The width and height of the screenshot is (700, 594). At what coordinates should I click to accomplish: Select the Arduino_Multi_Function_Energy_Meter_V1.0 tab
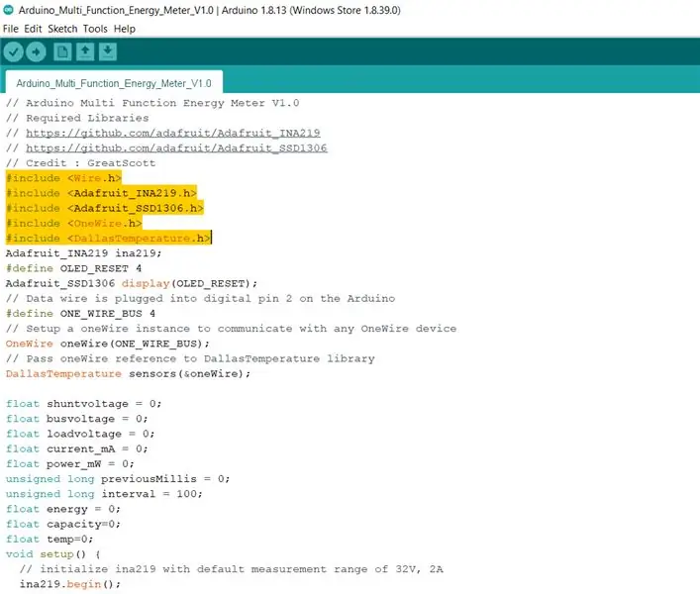coord(114,83)
